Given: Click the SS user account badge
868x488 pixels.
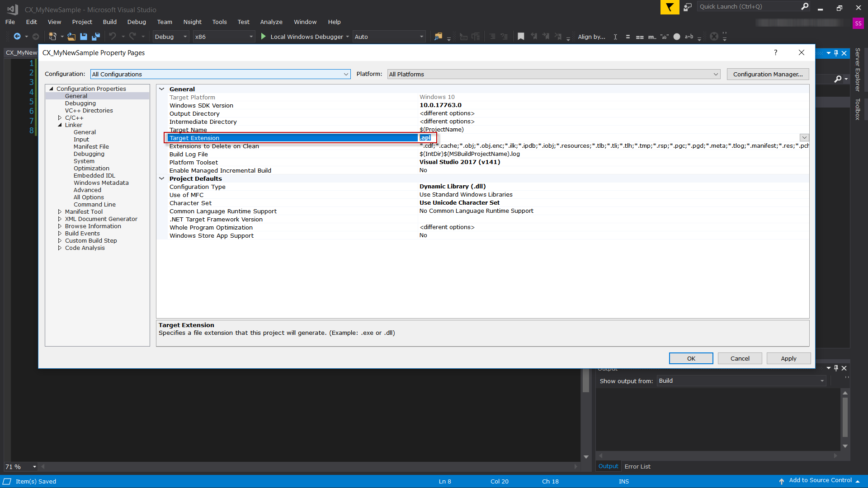Looking at the screenshot, I should pyautogui.click(x=858, y=23).
